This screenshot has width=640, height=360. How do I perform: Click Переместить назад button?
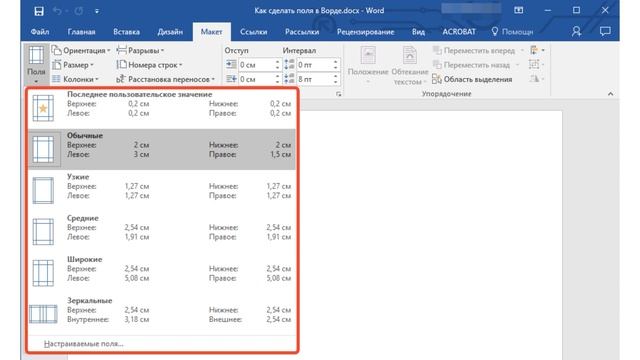[x=476, y=65]
